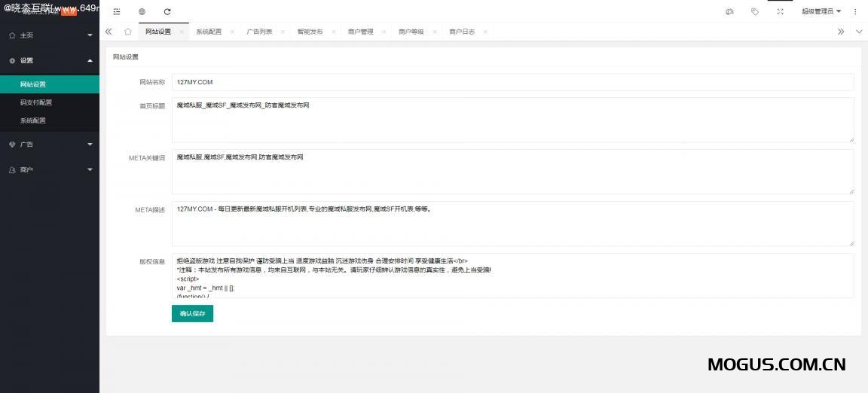Expand the 广告 sidebar menu
This screenshot has height=393, width=868.
49,145
